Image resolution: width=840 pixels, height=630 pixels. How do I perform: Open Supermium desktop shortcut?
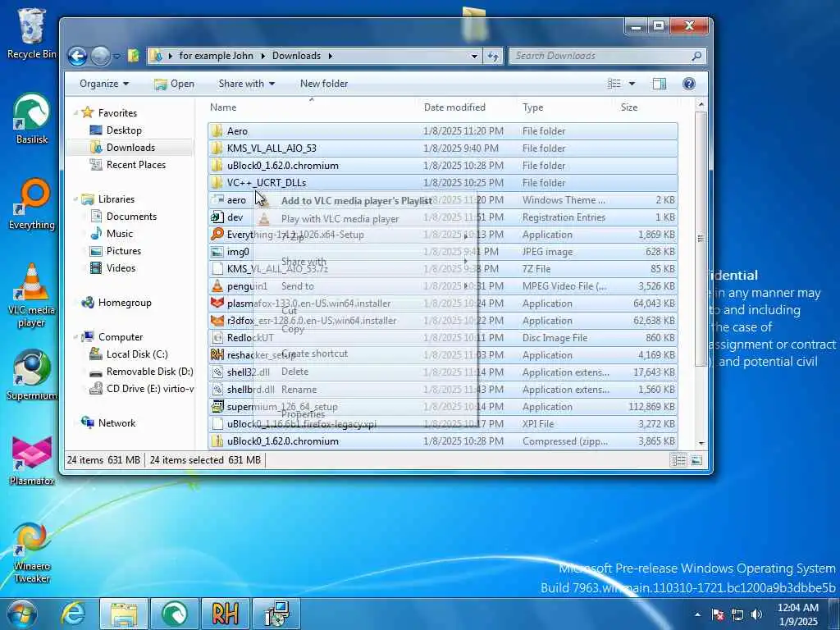point(32,375)
